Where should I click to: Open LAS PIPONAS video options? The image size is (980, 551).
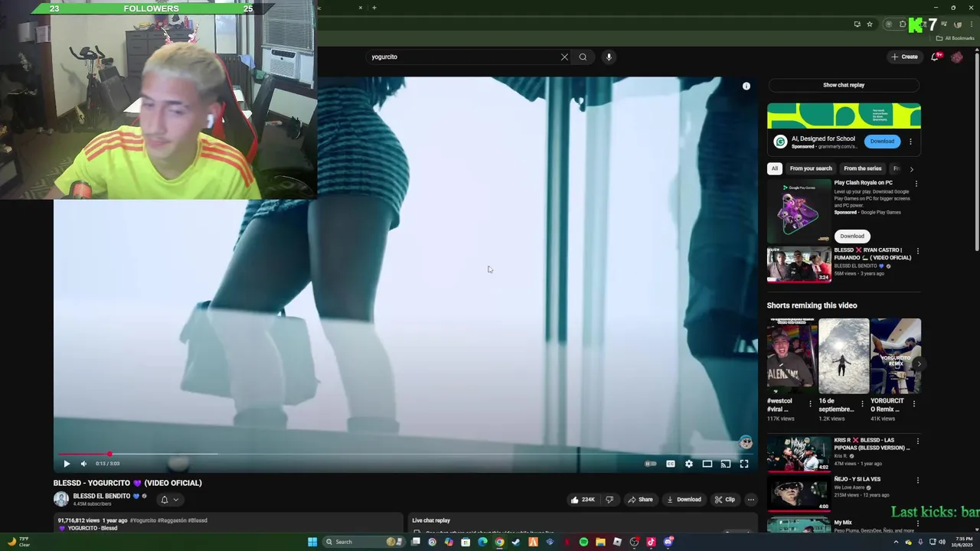[918, 442]
